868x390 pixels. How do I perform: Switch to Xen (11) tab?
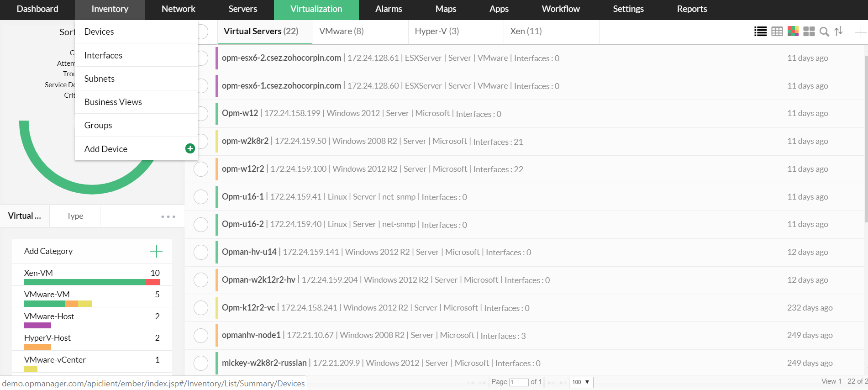551,32
